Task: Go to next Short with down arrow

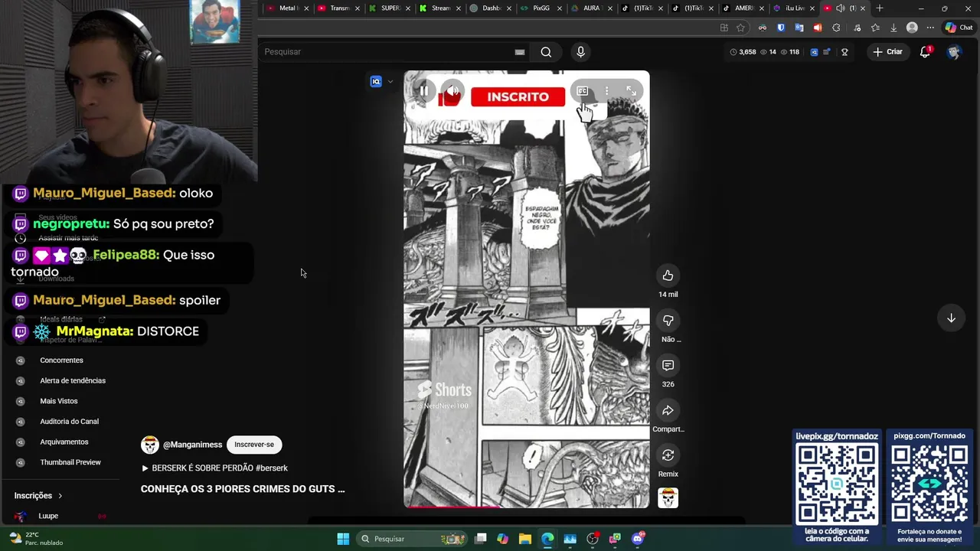Action: coord(951,318)
